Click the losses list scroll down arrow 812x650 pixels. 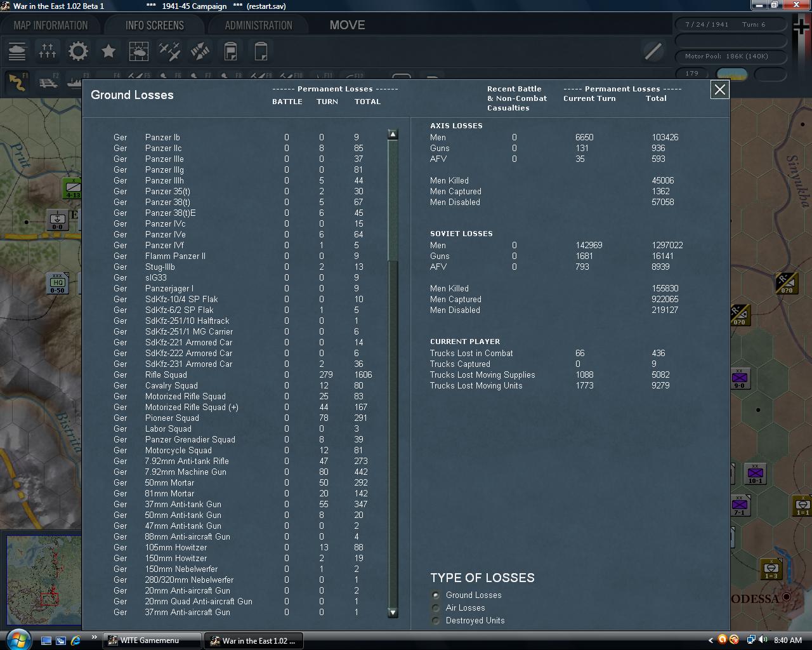point(393,613)
